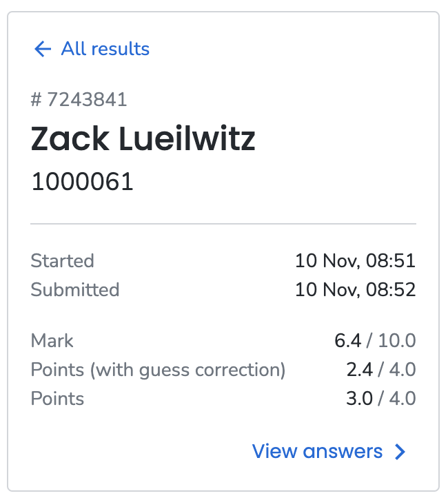Click the name Zack Lueilwitz heading

coord(143,139)
